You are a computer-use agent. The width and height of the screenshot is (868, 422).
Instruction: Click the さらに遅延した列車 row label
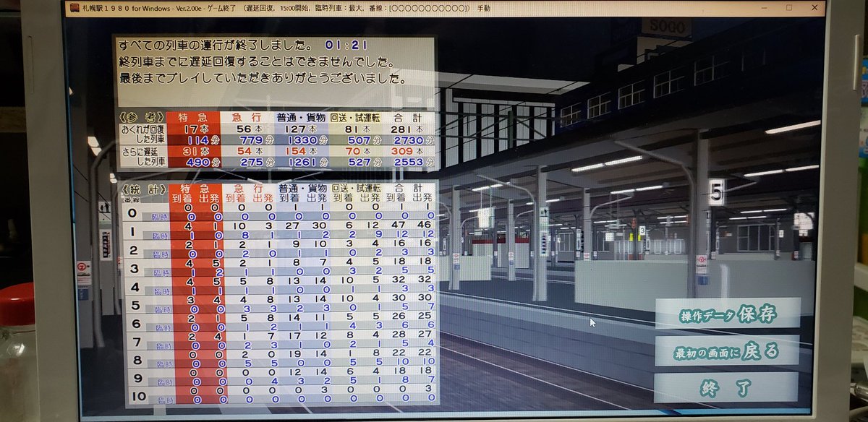click(142, 157)
